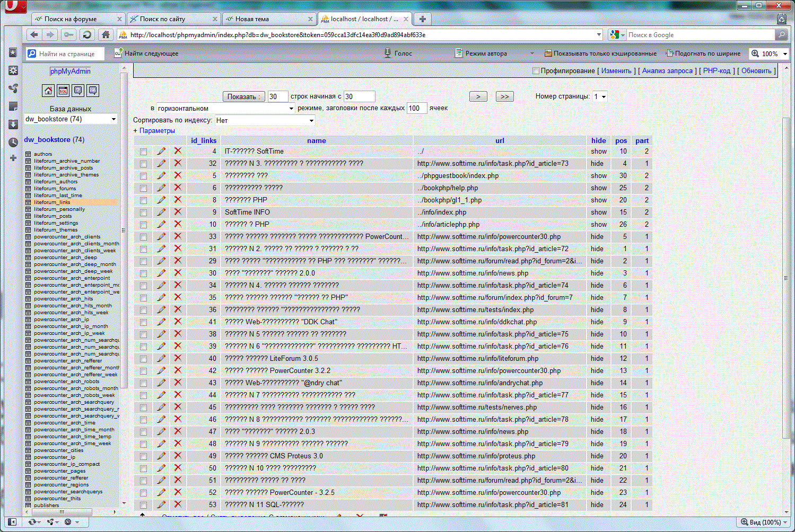Open the password wand key button

69,35
